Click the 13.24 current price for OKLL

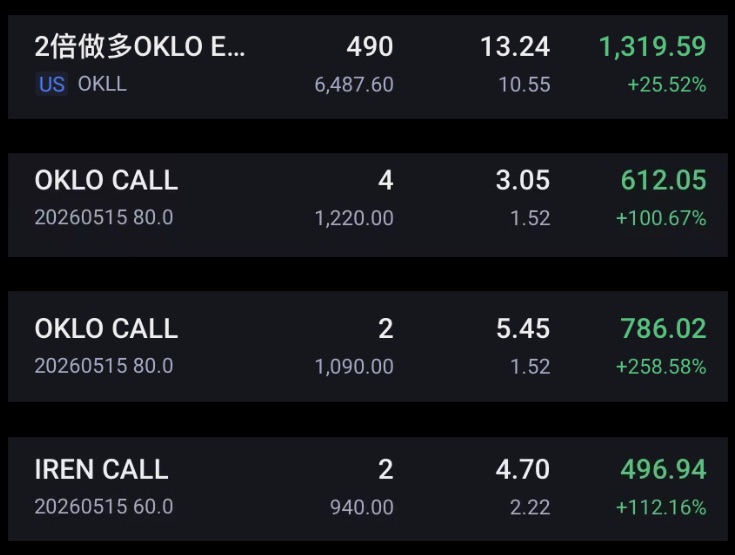515,46
